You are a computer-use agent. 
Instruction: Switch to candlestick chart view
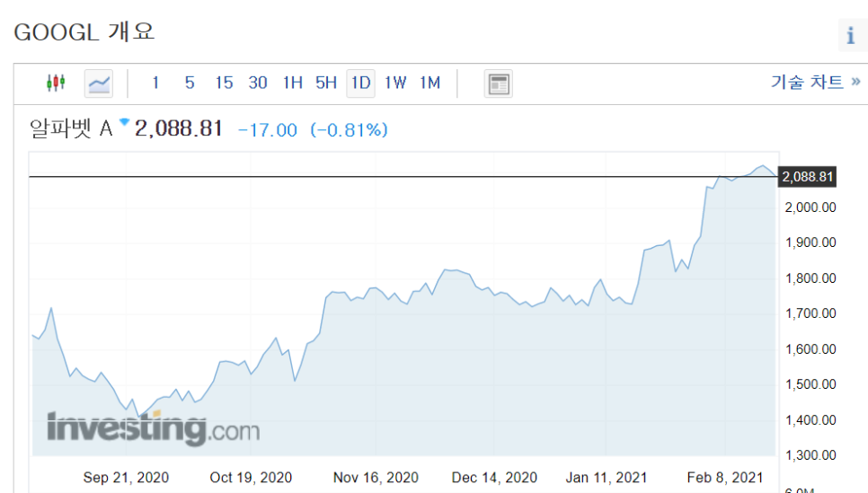(56, 83)
